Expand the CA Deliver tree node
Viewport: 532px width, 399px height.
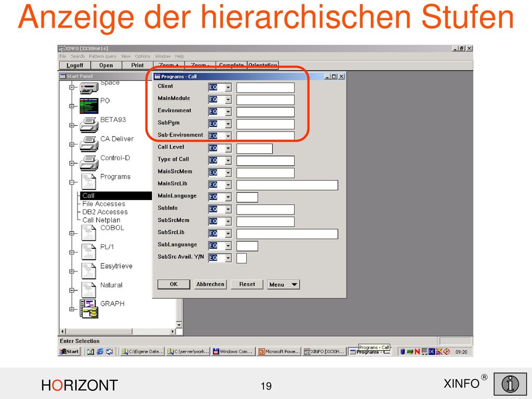coord(72,144)
